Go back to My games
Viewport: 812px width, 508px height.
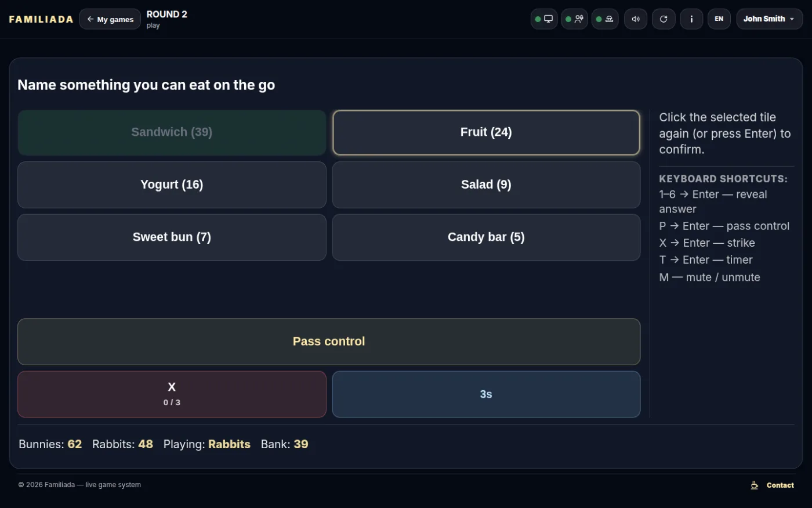coord(110,19)
